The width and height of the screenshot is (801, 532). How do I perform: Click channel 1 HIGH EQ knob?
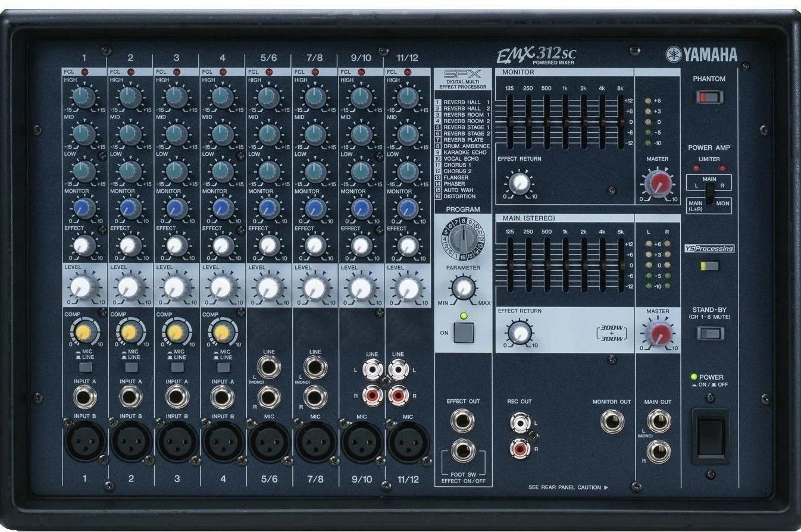pyautogui.click(x=84, y=96)
